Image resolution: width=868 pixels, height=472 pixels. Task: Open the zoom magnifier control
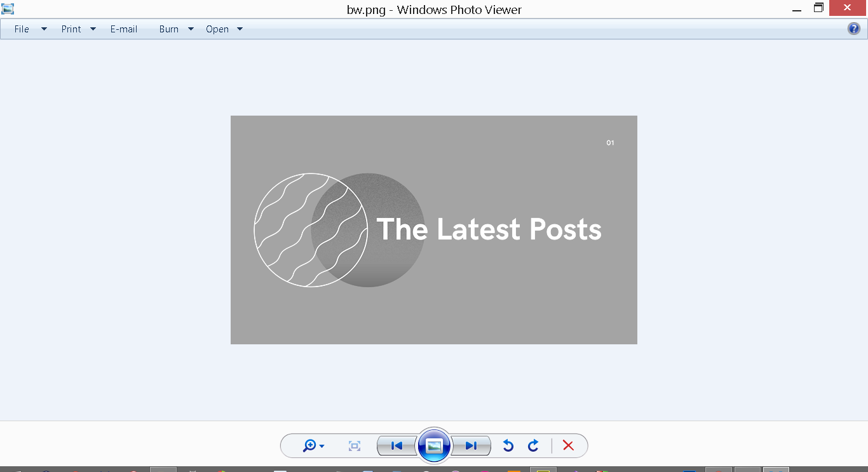(313, 446)
